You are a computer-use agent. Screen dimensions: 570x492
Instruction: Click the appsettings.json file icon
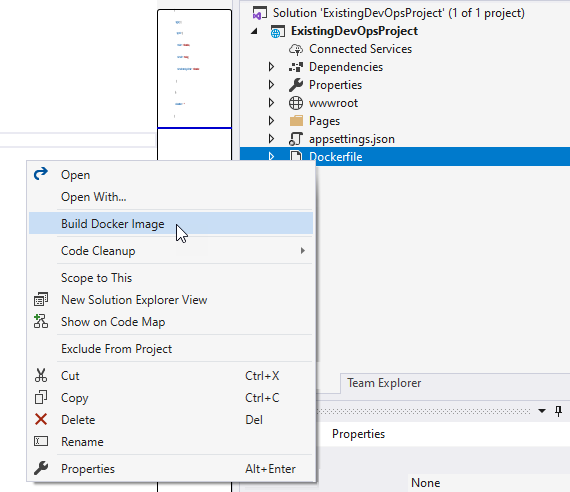[296, 139]
